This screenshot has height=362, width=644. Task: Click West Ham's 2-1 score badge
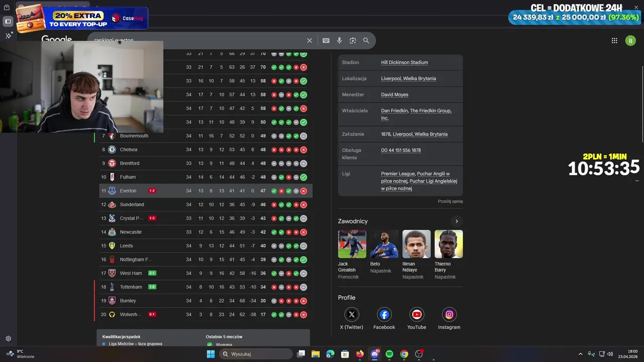pos(152,274)
